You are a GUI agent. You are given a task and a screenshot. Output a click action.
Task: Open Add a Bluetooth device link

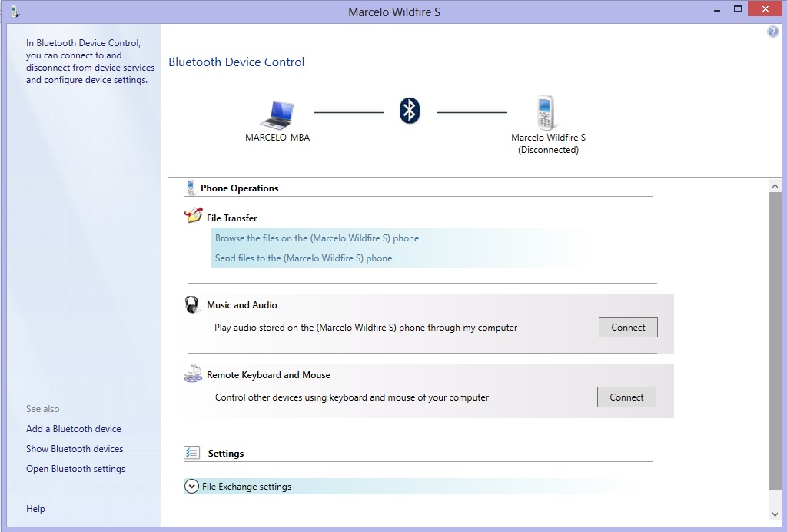pyautogui.click(x=73, y=429)
